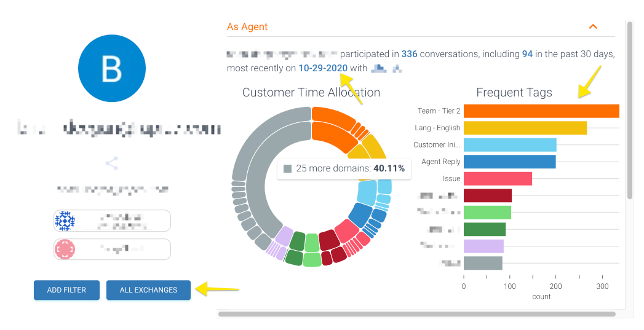Click the Team - Tier 2 tag label
644x330 pixels.
[439, 111]
